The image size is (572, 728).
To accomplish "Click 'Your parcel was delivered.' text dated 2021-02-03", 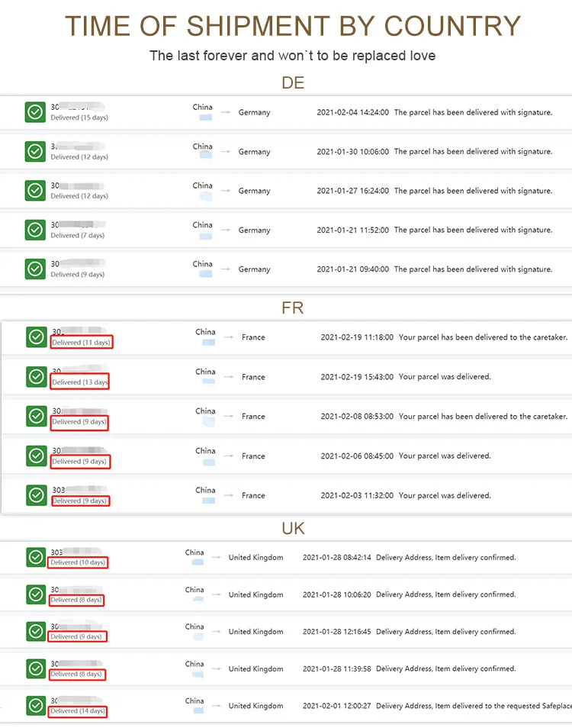I will tap(445, 495).
